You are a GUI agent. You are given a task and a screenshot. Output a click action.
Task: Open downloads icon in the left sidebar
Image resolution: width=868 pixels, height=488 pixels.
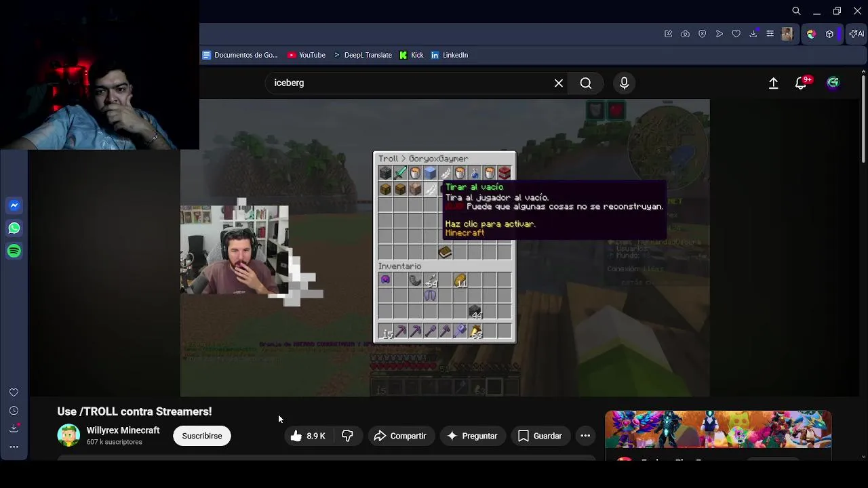pos(14,428)
